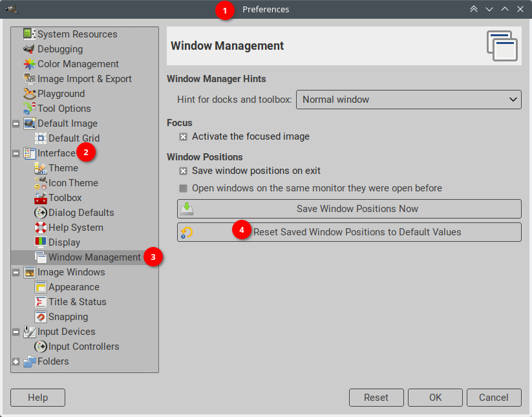Toggle Save window positions on exit
532x417 pixels.
pos(183,171)
